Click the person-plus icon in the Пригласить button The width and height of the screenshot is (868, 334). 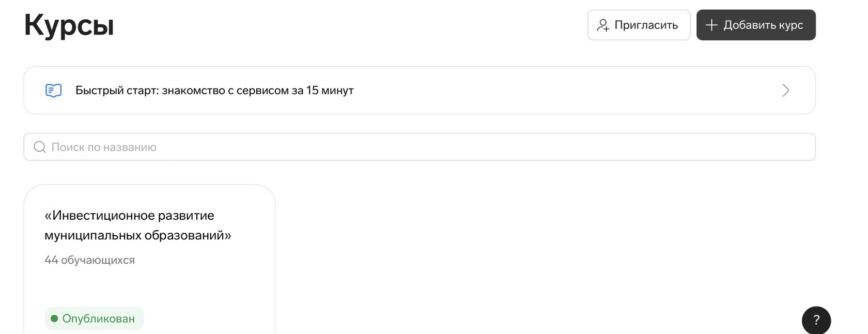pyautogui.click(x=603, y=25)
